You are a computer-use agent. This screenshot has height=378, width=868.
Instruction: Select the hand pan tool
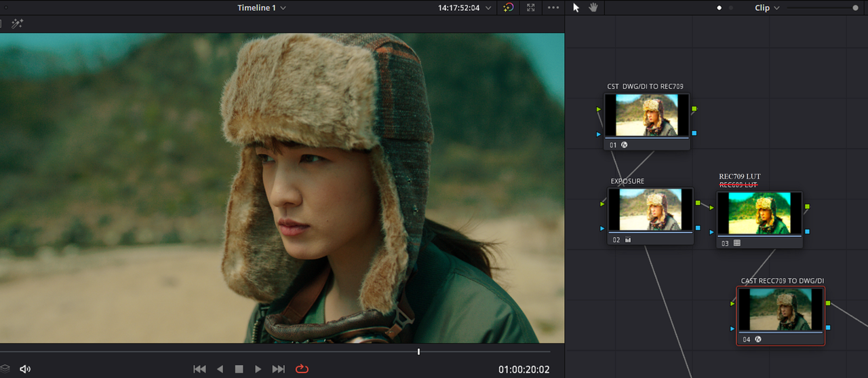point(593,7)
